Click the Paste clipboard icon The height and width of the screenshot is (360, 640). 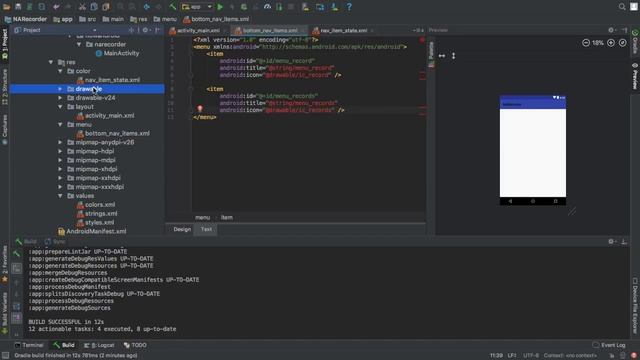(x=106, y=7)
